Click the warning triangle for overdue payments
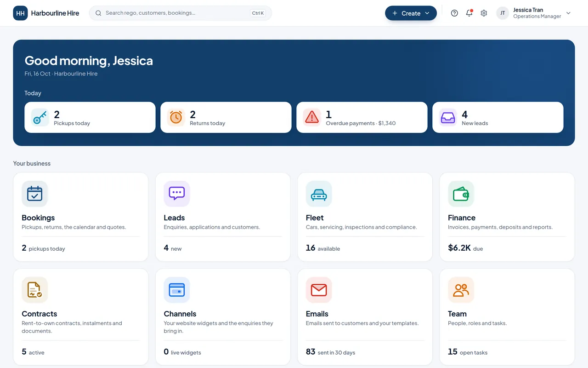Screen dimensions: 588x368 312,117
